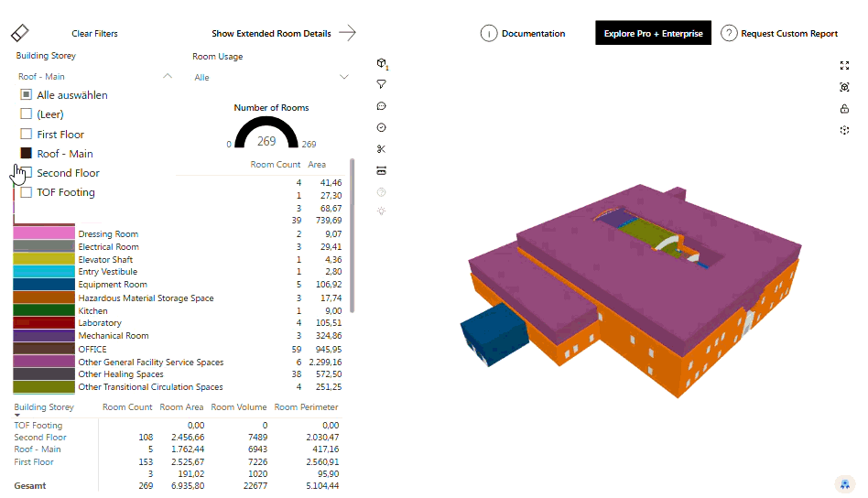Check the (Leer) checkbox
The height and width of the screenshot is (498, 868).
tap(26, 114)
